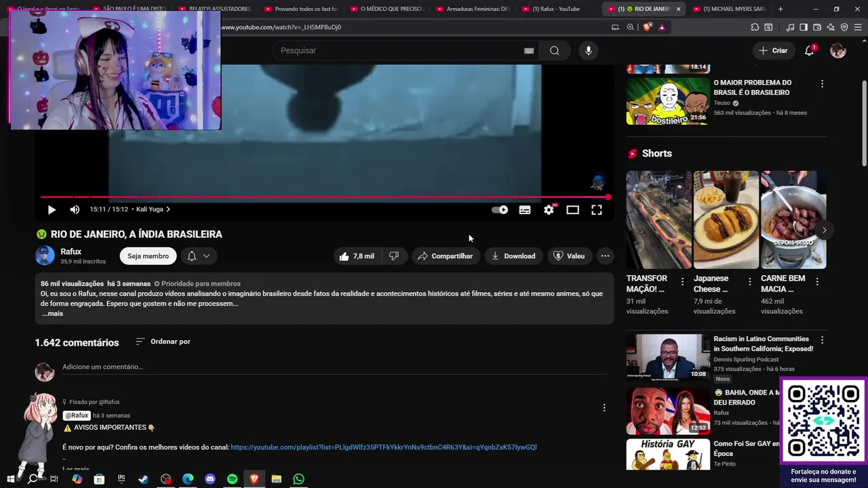Viewport: 868px width, 488px height.
Task: Open the TRANSFORMAÇÃO short thumbnail
Action: [x=658, y=220]
